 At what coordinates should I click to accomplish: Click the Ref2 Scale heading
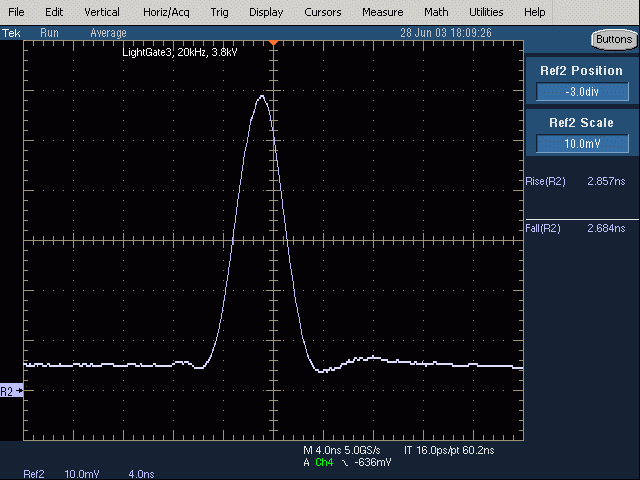point(581,122)
